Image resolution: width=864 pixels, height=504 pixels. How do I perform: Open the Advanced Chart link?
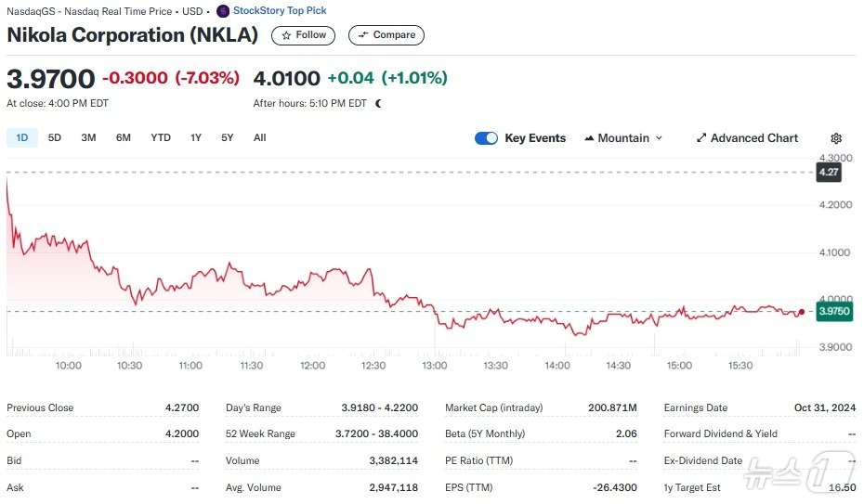(x=753, y=138)
